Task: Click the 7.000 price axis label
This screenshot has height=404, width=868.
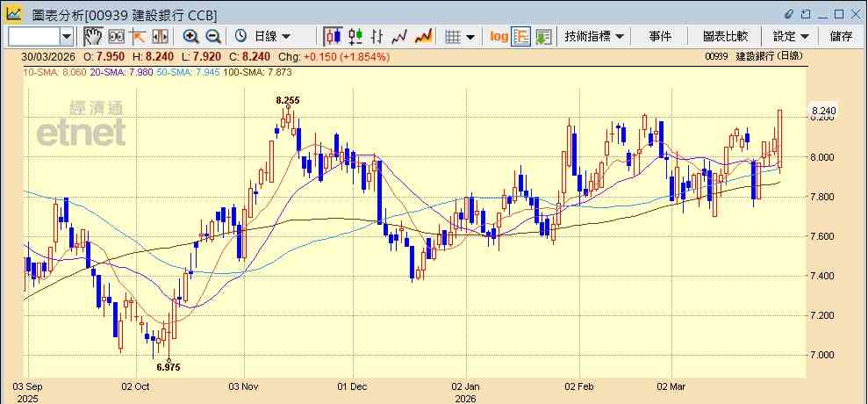Action: click(823, 355)
